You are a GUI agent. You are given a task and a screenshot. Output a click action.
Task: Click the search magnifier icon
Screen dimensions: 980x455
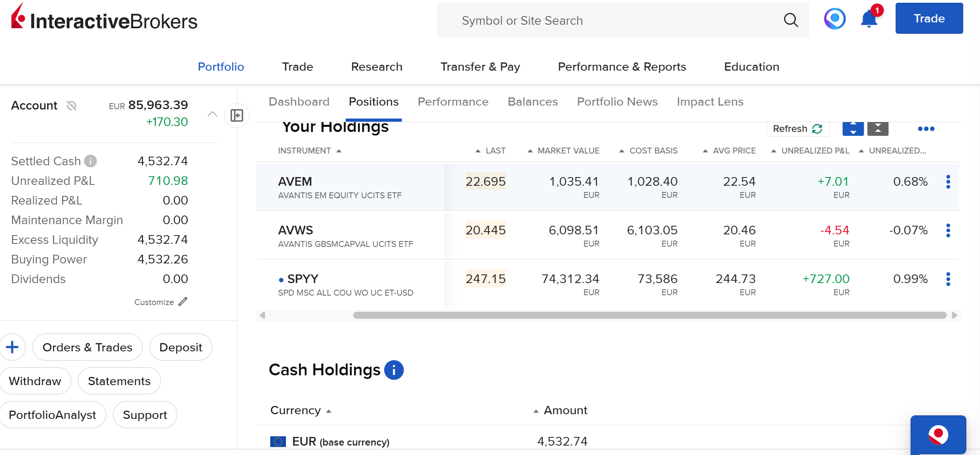[x=791, y=20]
